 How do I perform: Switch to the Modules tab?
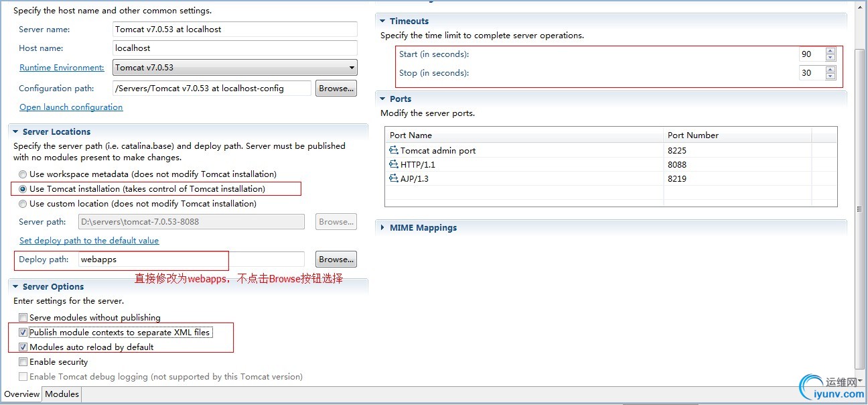click(x=62, y=394)
